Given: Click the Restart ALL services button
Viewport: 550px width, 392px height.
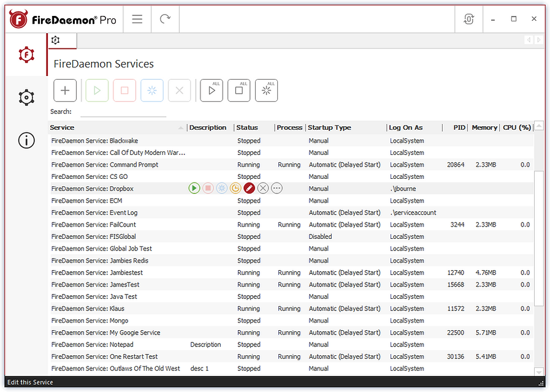Looking at the screenshot, I should pyautogui.click(x=266, y=91).
